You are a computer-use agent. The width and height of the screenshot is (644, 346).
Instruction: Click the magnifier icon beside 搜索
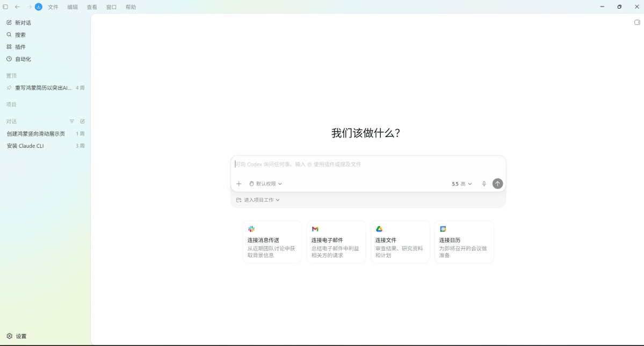[9, 35]
